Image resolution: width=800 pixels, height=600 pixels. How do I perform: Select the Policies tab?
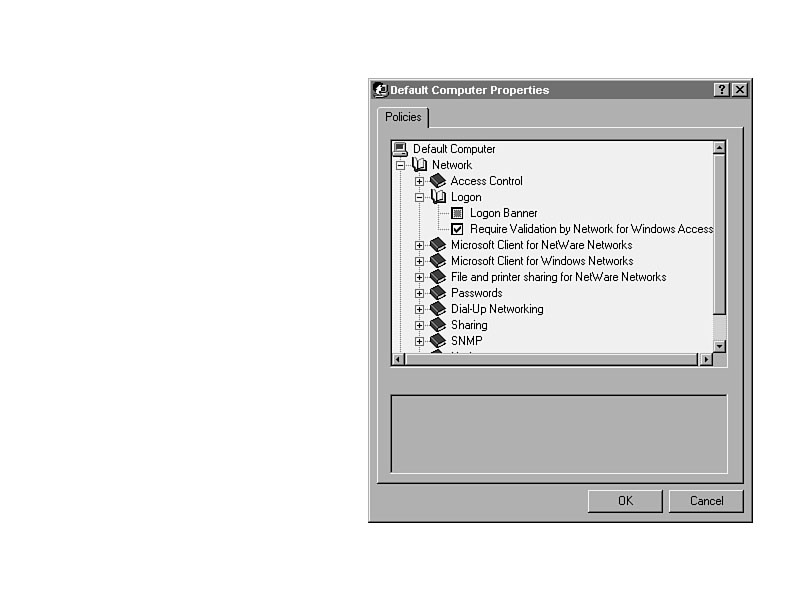(x=403, y=117)
